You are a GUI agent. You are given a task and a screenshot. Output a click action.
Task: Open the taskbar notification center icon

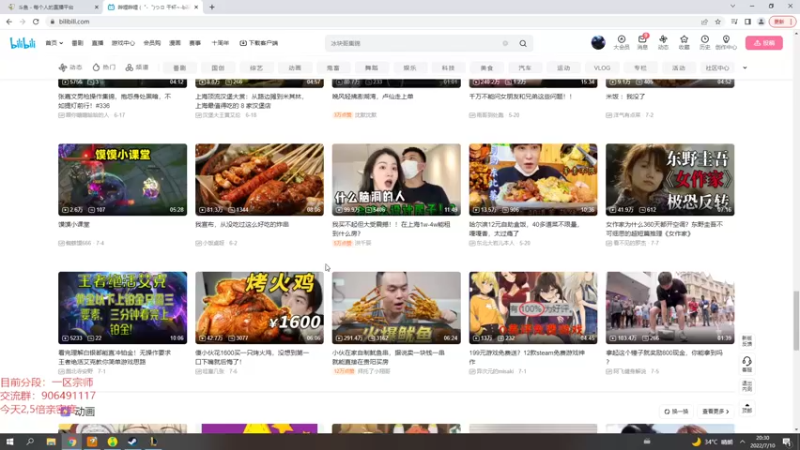tap(787, 442)
